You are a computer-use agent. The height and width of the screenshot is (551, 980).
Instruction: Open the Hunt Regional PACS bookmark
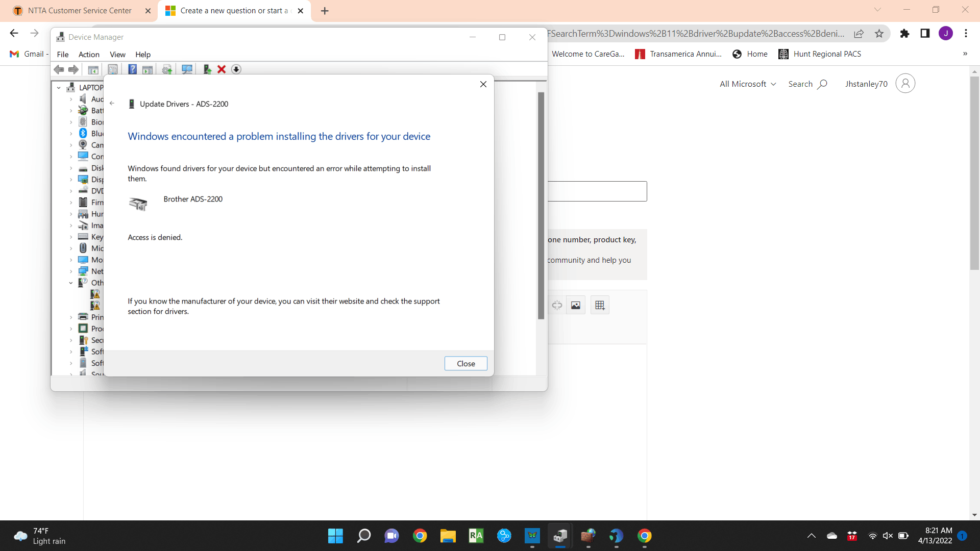820,54
